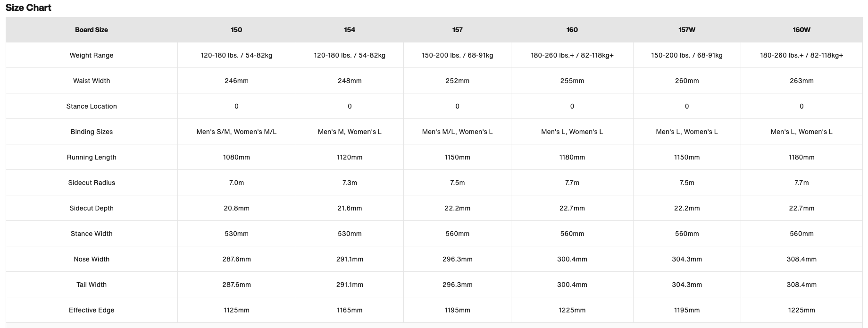The width and height of the screenshot is (868, 328).
Task: Click the 180-260 lbs.+ weight cell for 160
Action: pyautogui.click(x=572, y=55)
